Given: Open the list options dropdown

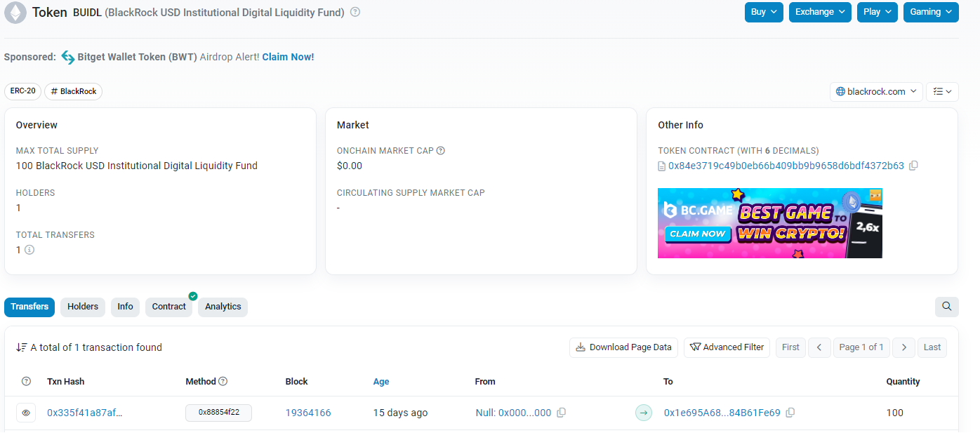Looking at the screenshot, I should coord(943,91).
